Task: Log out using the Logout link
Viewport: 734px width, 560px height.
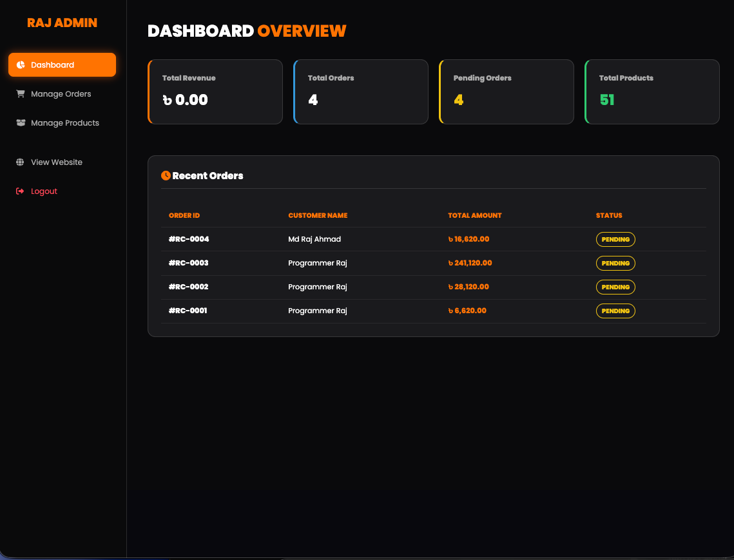Action: pos(63,191)
